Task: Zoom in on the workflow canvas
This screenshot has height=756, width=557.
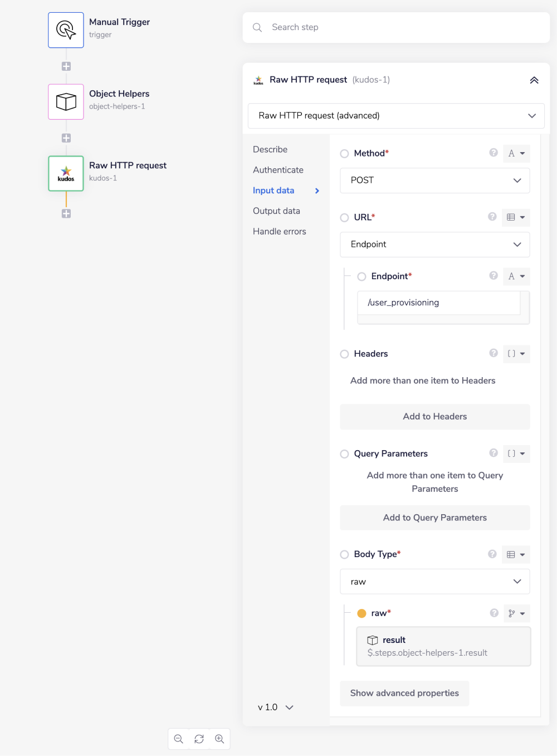Action: (219, 739)
